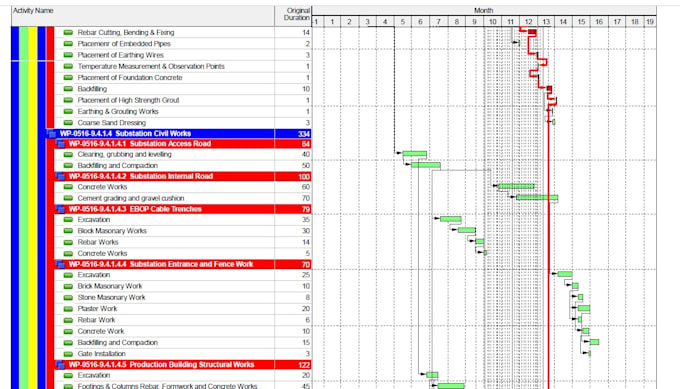Select Excavation row under Entrance and Fence Work
The image size is (680, 389).
[x=183, y=275]
